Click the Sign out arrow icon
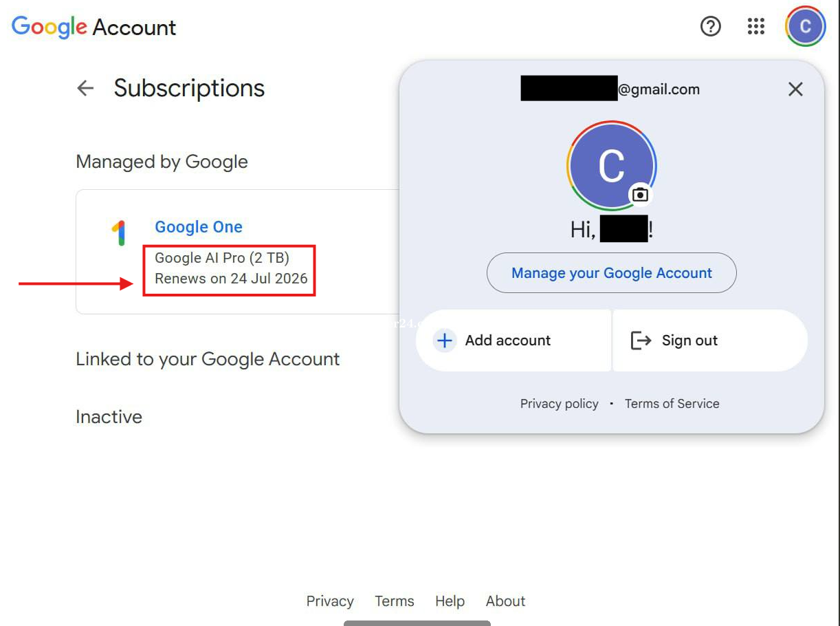840x626 pixels. 641,341
